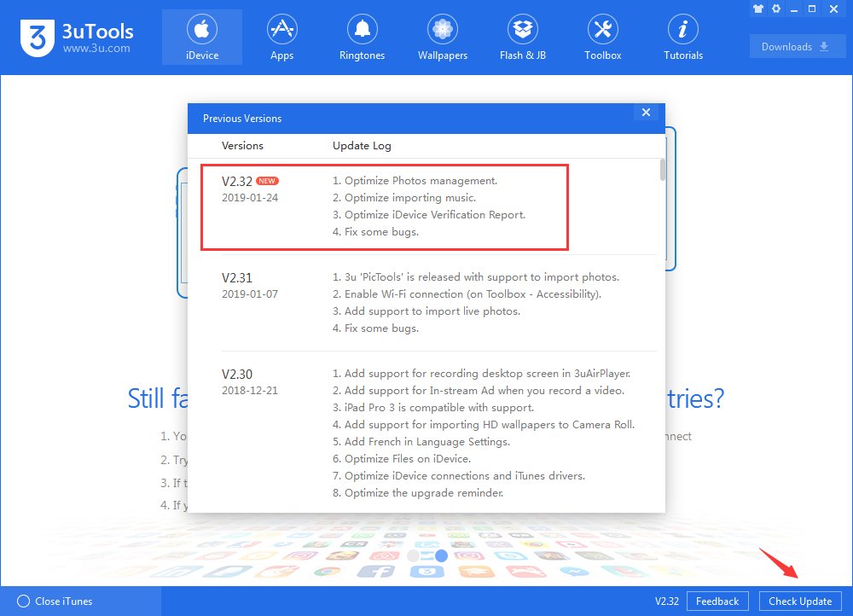
Task: Maximize the 3uTools window
Action: point(812,9)
